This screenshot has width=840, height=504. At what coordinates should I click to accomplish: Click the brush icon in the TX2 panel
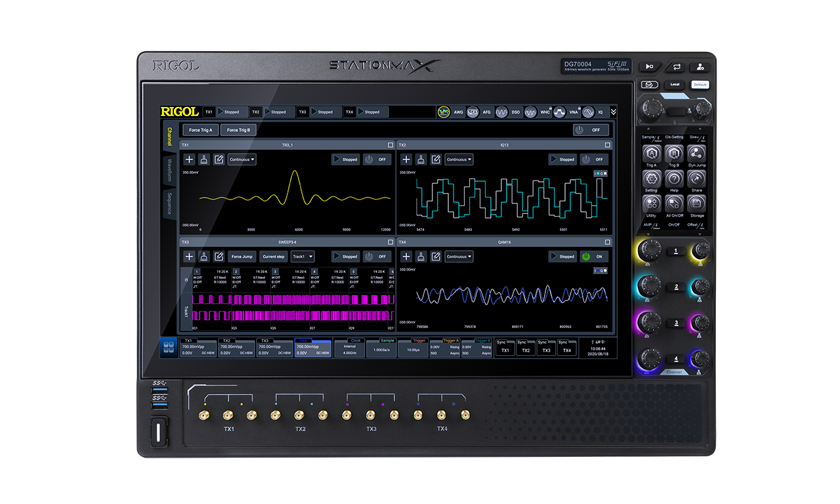(421, 159)
